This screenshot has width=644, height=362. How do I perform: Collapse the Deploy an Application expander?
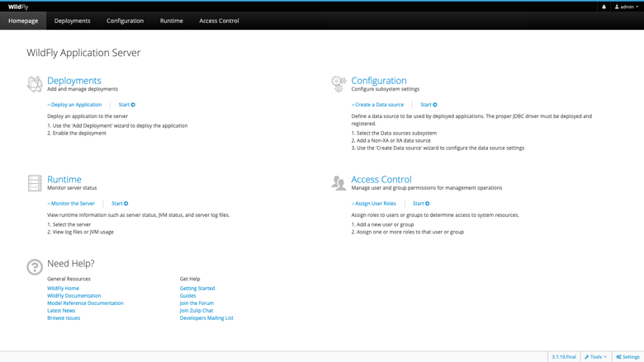click(x=74, y=105)
